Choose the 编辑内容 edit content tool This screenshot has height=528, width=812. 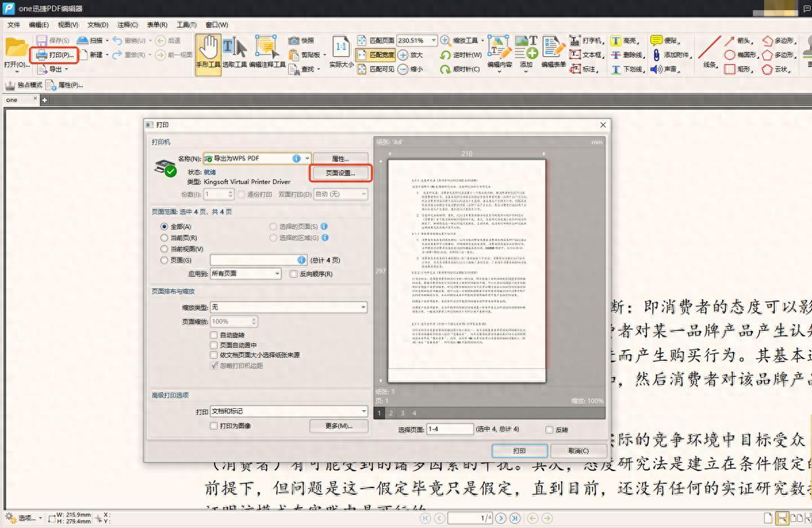pos(499,54)
